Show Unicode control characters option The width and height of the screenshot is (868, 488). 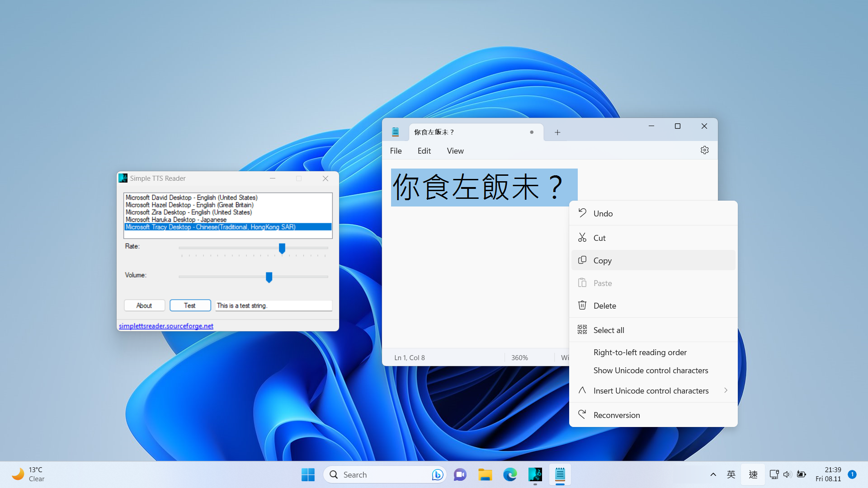click(x=651, y=370)
